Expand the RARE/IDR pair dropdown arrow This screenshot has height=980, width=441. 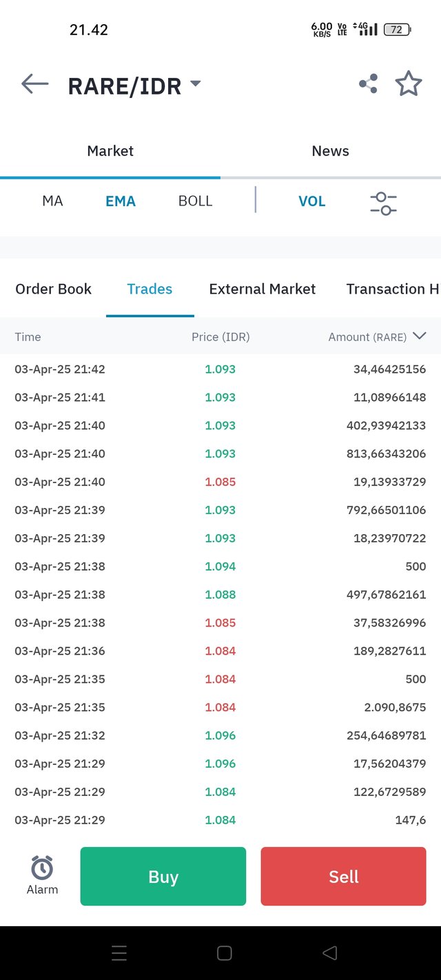click(x=195, y=83)
